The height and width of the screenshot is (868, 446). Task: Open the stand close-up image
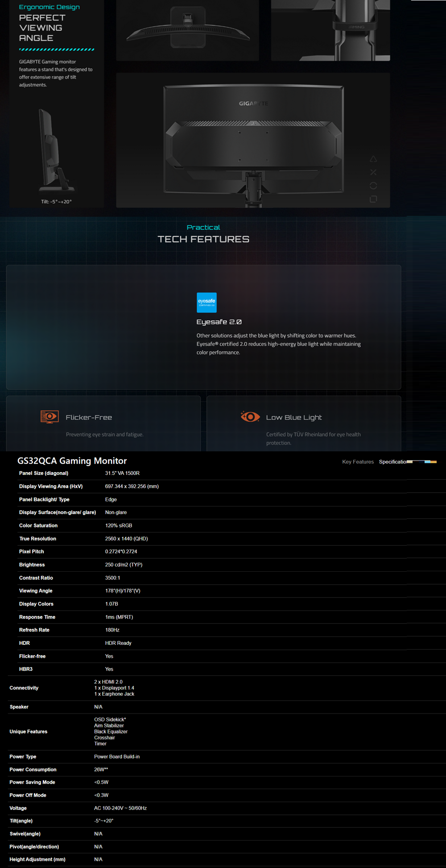coord(330,30)
